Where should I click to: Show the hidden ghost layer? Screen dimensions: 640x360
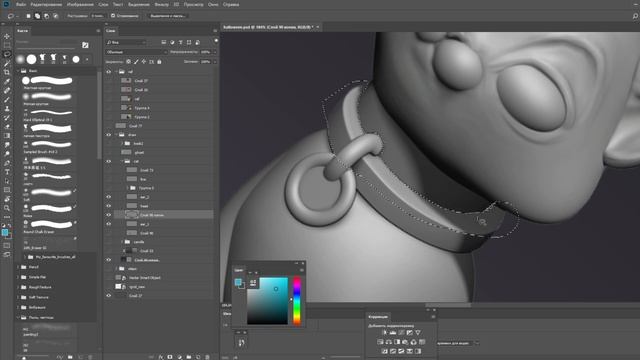pos(109,152)
